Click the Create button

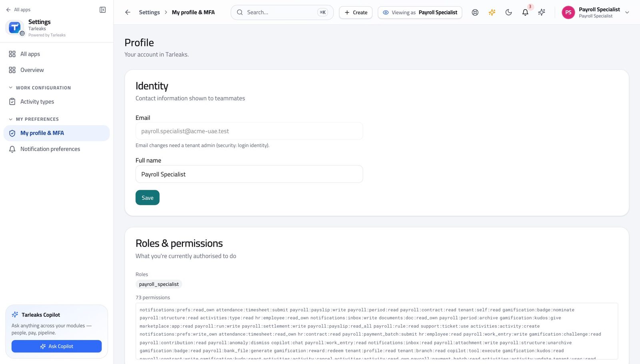tap(356, 12)
